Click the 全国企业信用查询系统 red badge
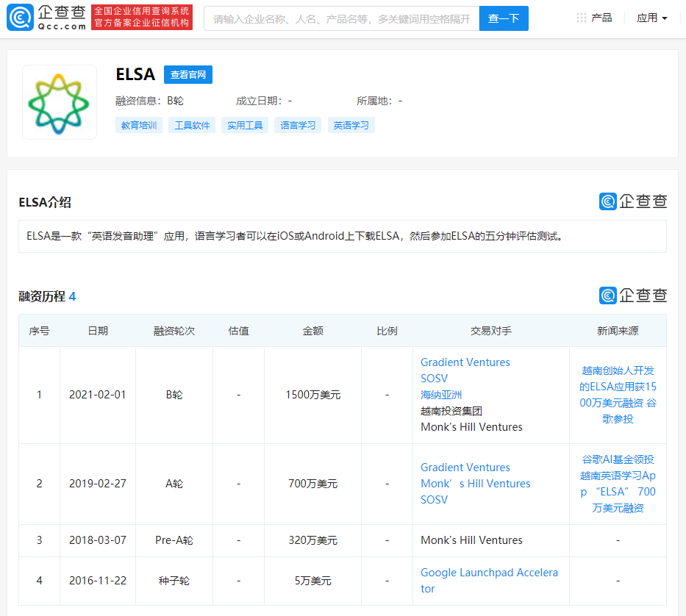The height and width of the screenshot is (616, 686). click(x=142, y=17)
